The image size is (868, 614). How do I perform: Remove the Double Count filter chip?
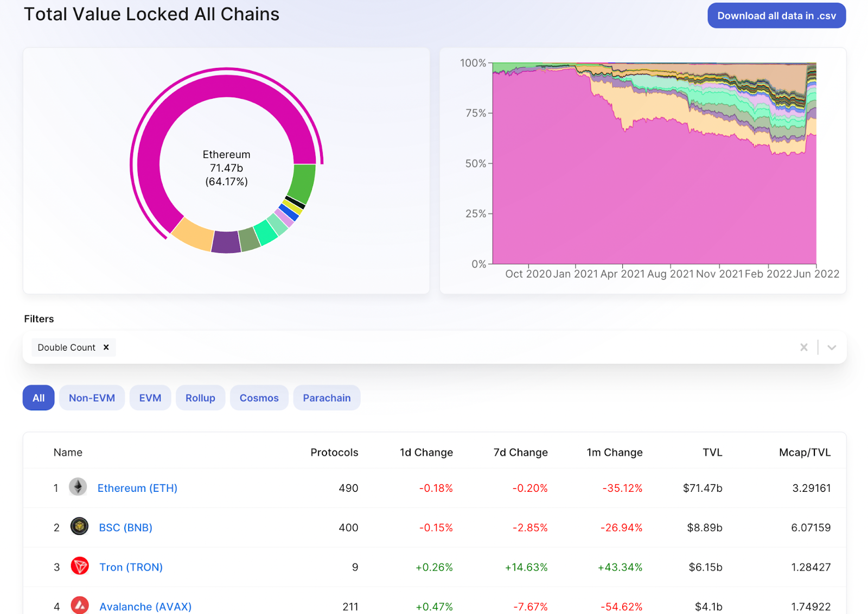point(106,347)
